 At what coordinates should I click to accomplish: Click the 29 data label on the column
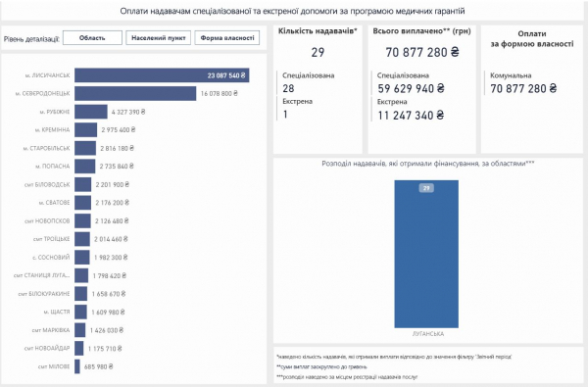tap(426, 188)
